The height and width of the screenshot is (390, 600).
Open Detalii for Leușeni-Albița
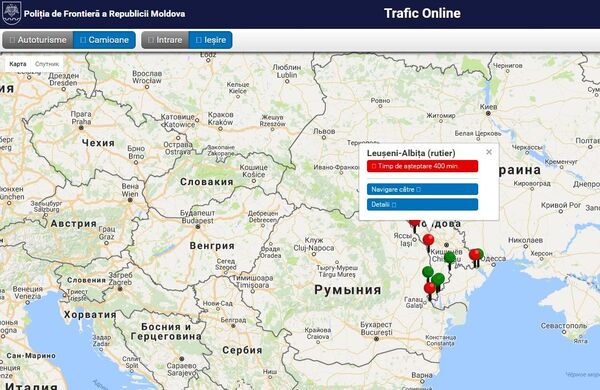click(x=422, y=204)
